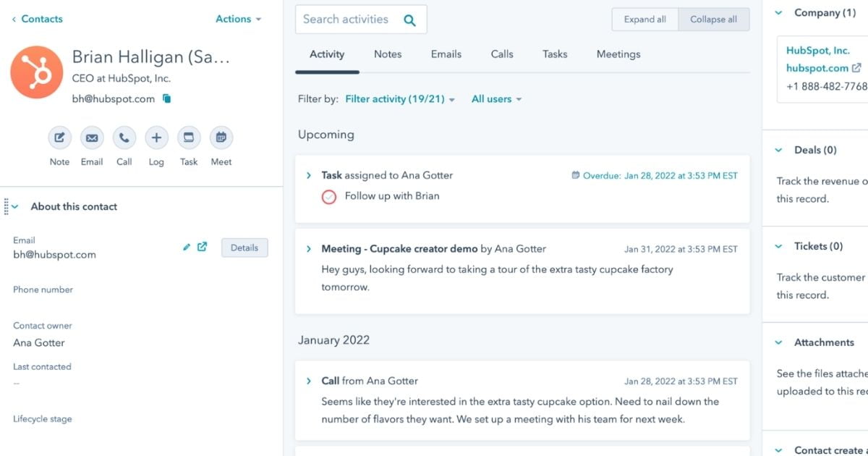Click the Upcoming section heading
868x456 pixels.
326,135
